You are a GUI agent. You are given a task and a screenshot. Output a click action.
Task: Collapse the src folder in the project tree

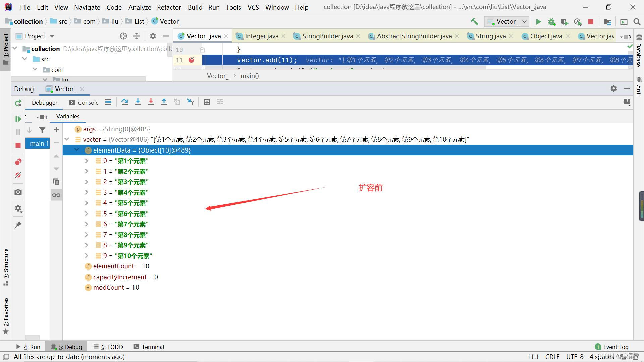pos(25,59)
